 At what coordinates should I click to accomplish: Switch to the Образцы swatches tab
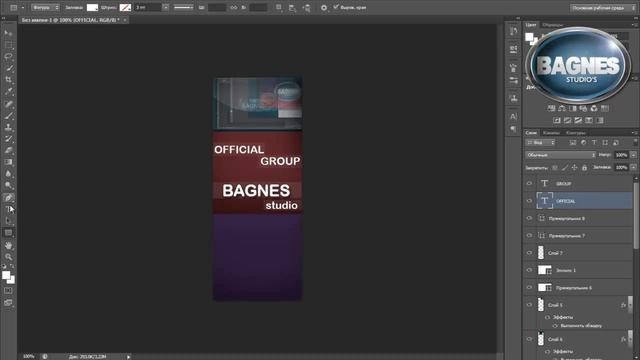pos(552,25)
